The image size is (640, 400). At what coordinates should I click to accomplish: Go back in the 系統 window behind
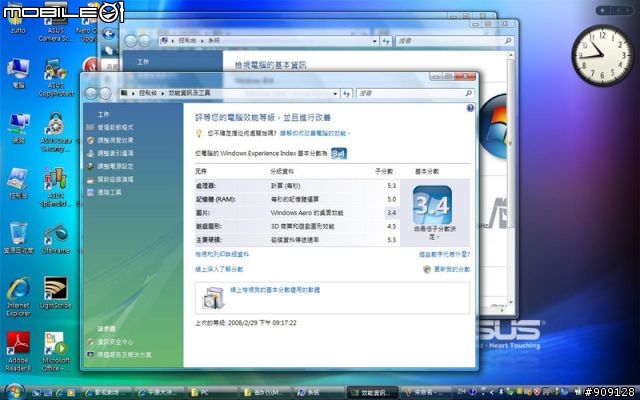tap(131, 41)
